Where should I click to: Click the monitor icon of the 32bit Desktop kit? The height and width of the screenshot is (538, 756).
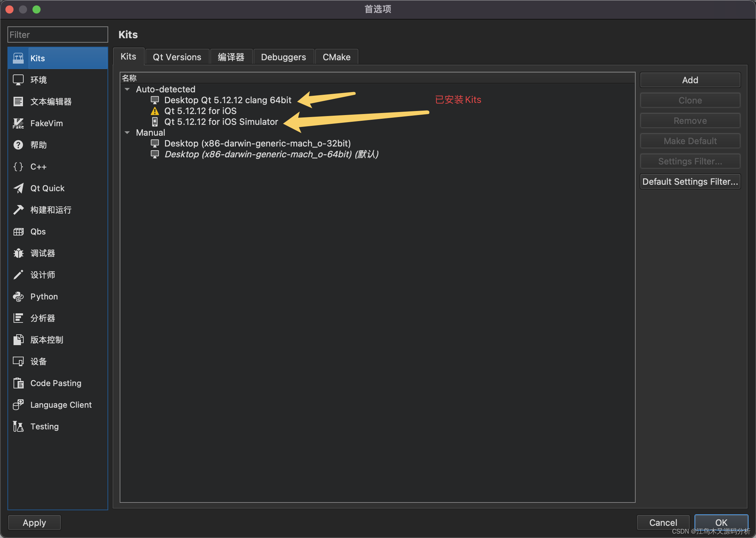point(155,143)
